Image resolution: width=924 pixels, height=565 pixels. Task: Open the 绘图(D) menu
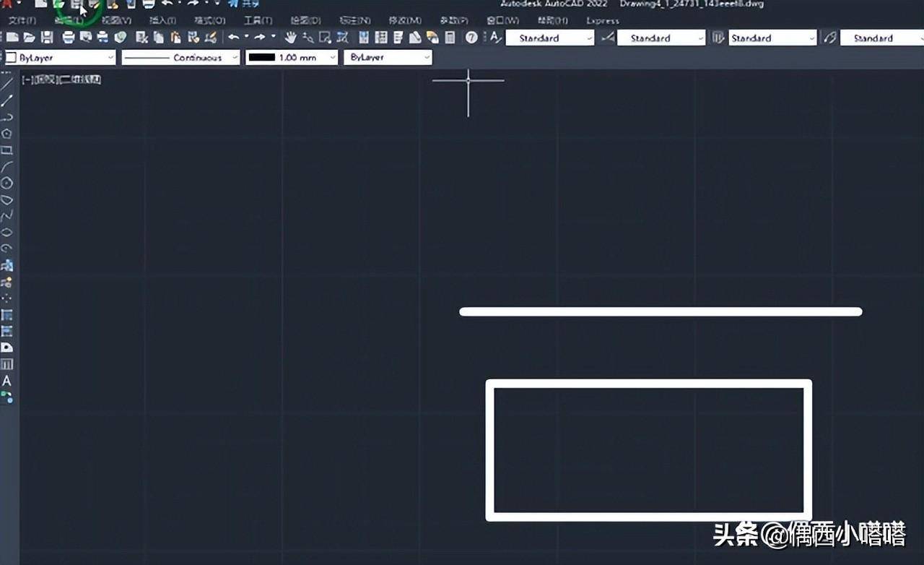pos(305,20)
